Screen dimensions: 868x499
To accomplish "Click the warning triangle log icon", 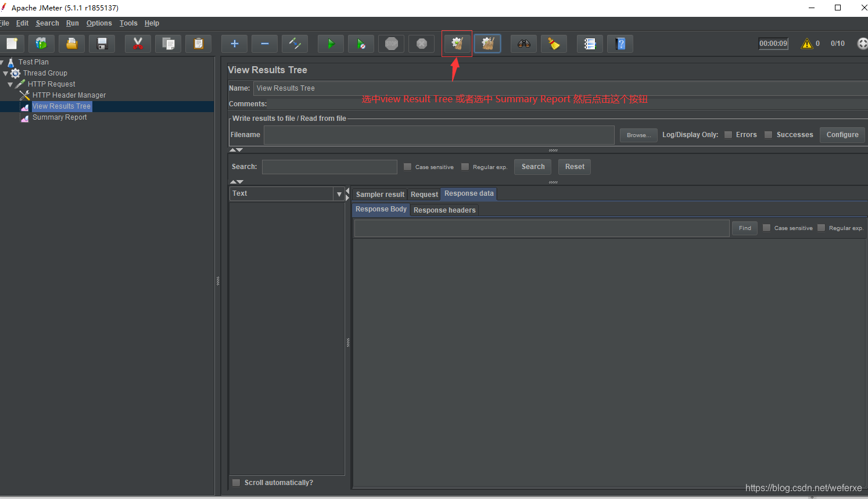I will [807, 44].
